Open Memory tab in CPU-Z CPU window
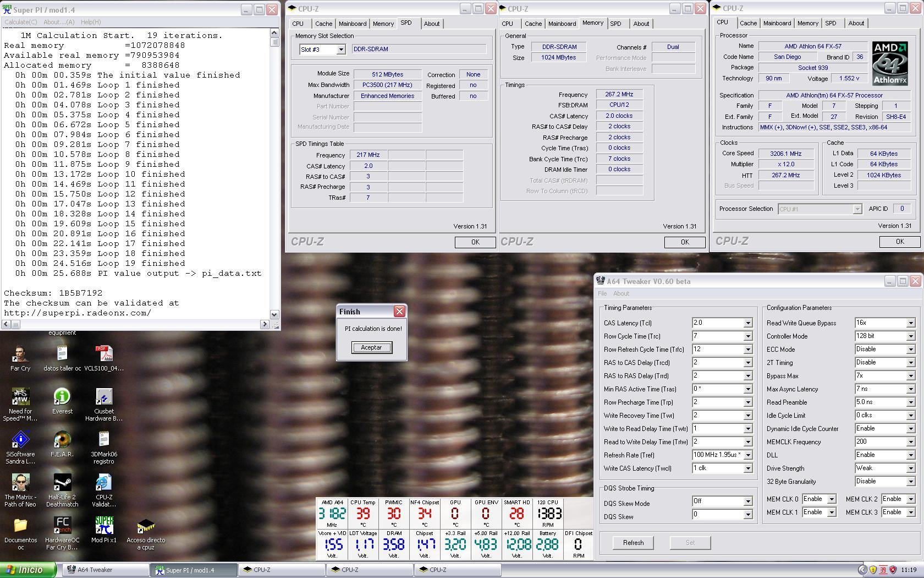The image size is (924, 578). (807, 23)
